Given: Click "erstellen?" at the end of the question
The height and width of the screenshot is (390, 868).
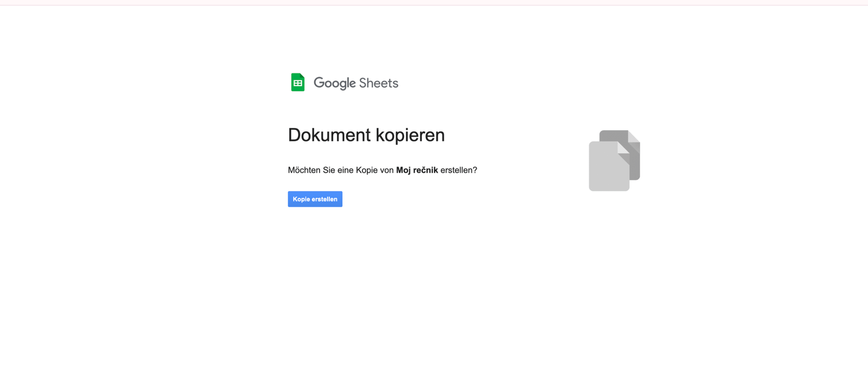Looking at the screenshot, I should pyautogui.click(x=458, y=170).
